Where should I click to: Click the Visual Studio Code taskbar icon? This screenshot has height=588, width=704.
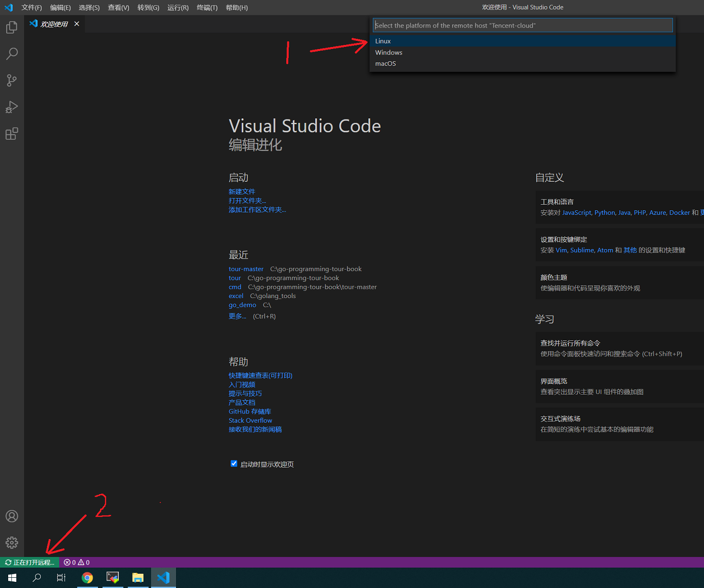click(163, 578)
